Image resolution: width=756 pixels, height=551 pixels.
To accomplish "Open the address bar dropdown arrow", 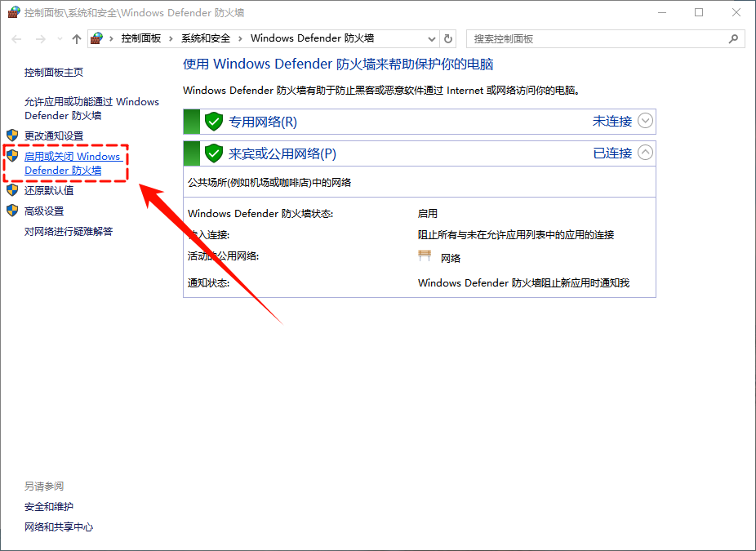I will 431,38.
